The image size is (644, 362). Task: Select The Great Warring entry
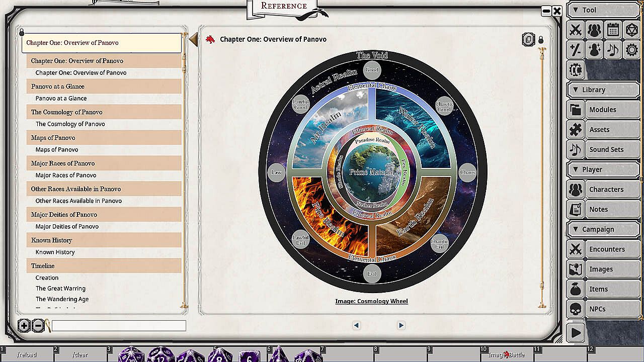pos(60,289)
